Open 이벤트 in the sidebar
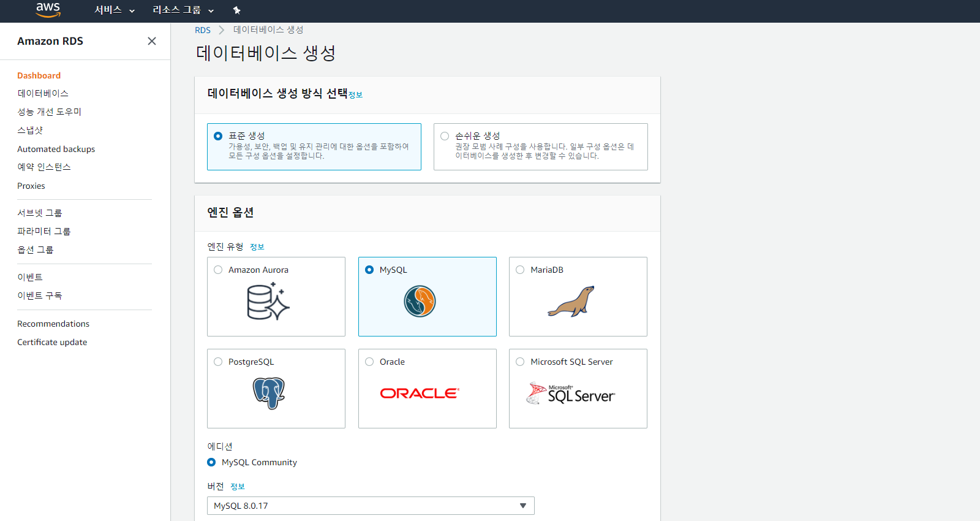Screen dimensions: 980x521 coord(30,277)
